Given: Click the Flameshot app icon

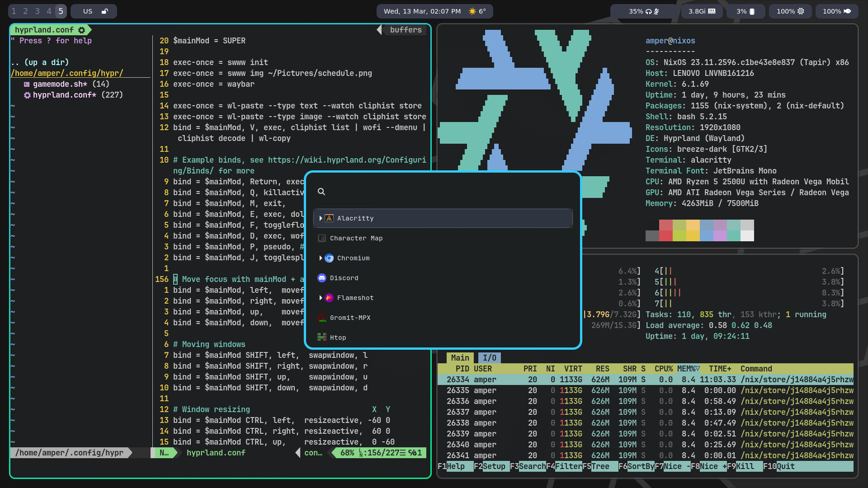Looking at the screenshot, I should 329,298.
